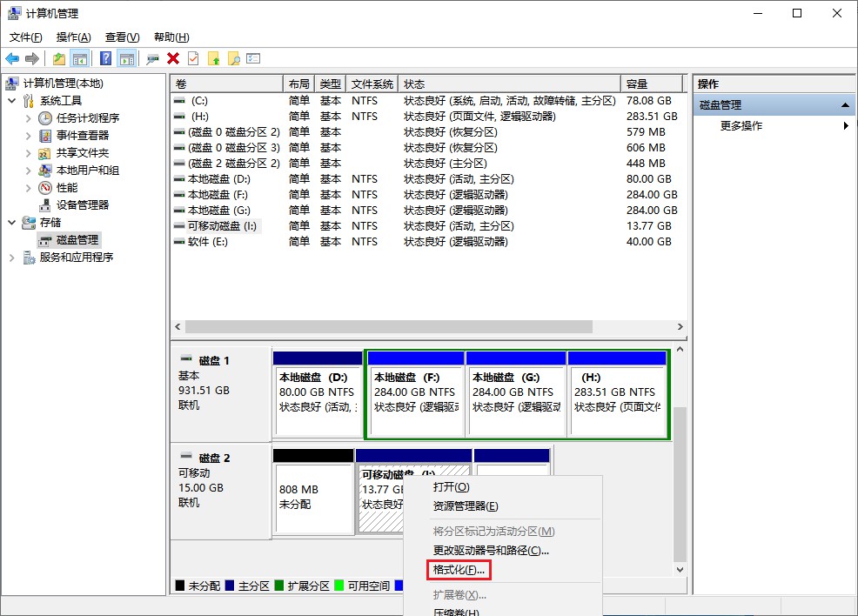Screen dimensions: 858x616
Task: Choose 更改驱动器号和路径(C)... context entry
Action: 491,551
